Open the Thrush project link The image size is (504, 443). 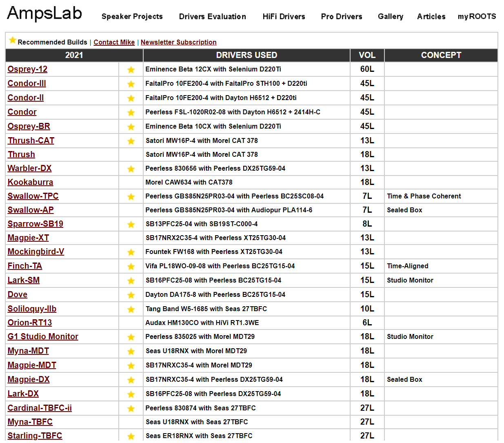coord(21,154)
